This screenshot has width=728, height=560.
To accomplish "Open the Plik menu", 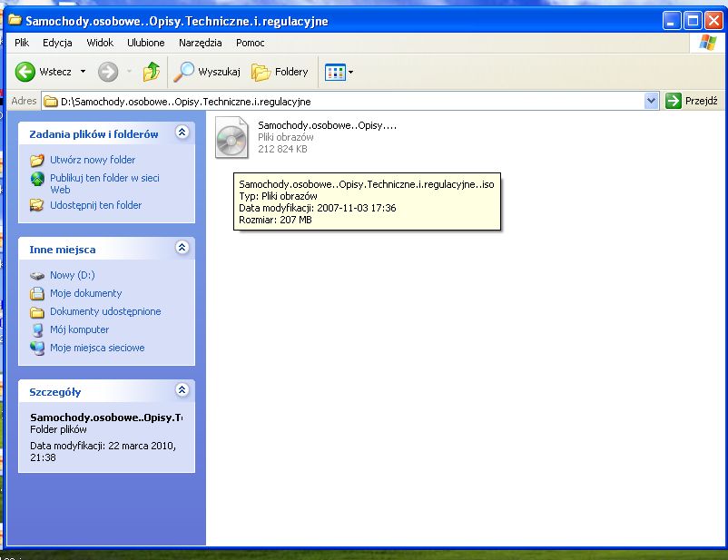I will pos(22,43).
